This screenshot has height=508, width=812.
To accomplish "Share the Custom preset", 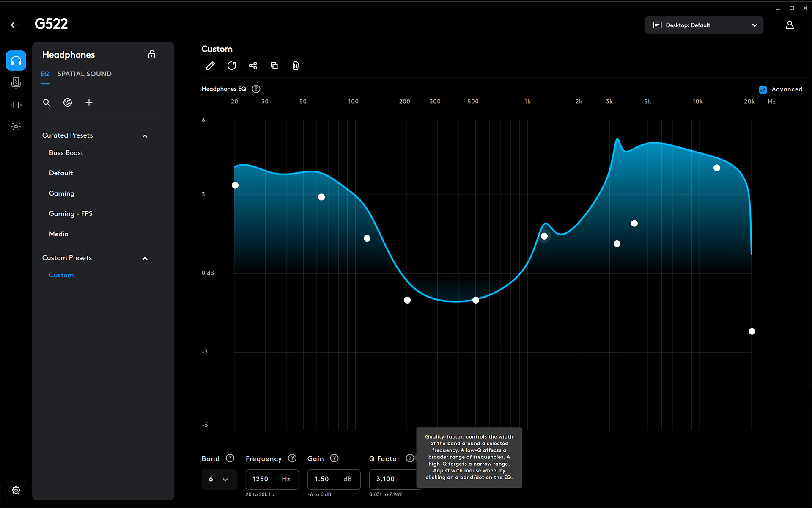I will 253,66.
